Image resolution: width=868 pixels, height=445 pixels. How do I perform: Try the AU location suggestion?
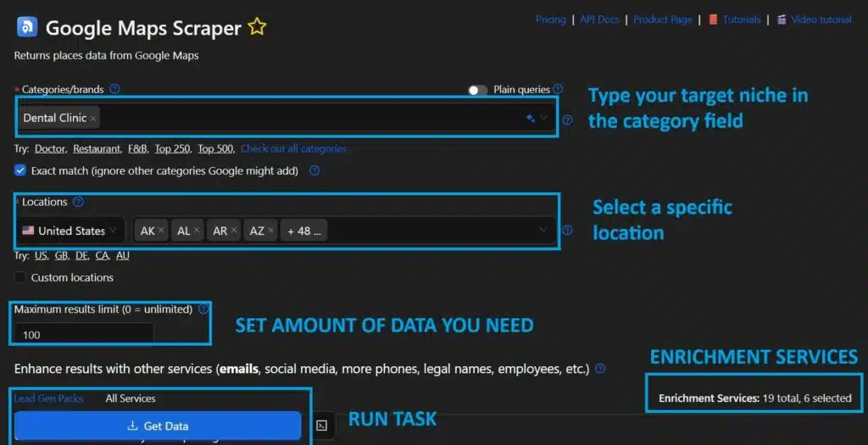[122, 256]
